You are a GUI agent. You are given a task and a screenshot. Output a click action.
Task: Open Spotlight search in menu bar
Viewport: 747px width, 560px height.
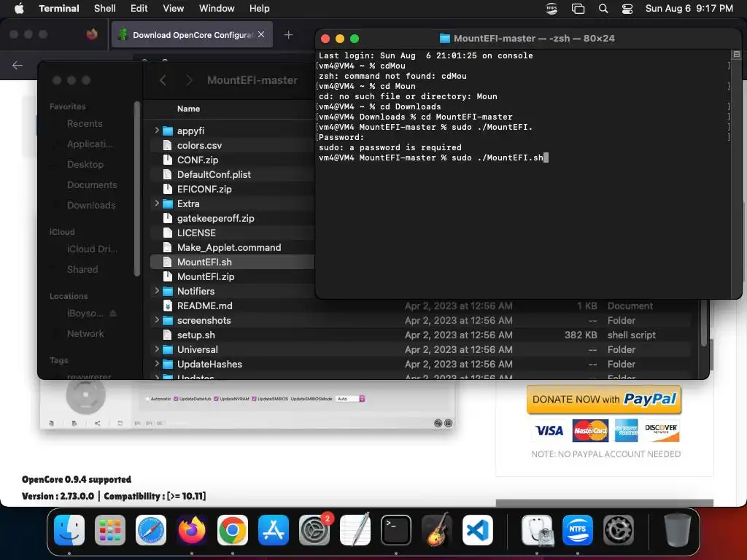(603, 9)
